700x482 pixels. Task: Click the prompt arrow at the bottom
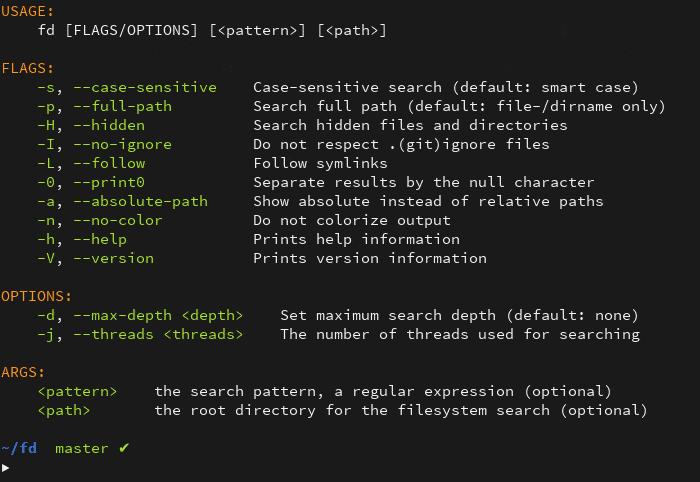pos(5,468)
